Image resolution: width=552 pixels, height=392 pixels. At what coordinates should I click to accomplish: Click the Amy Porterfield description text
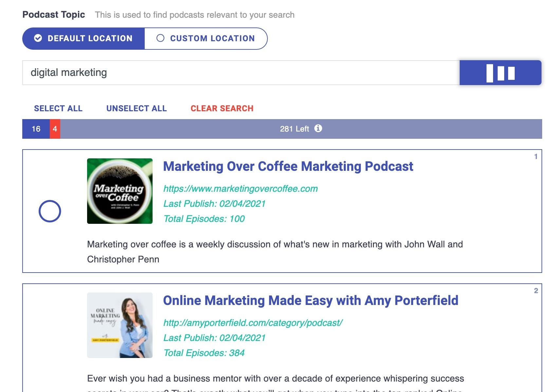[276, 382]
